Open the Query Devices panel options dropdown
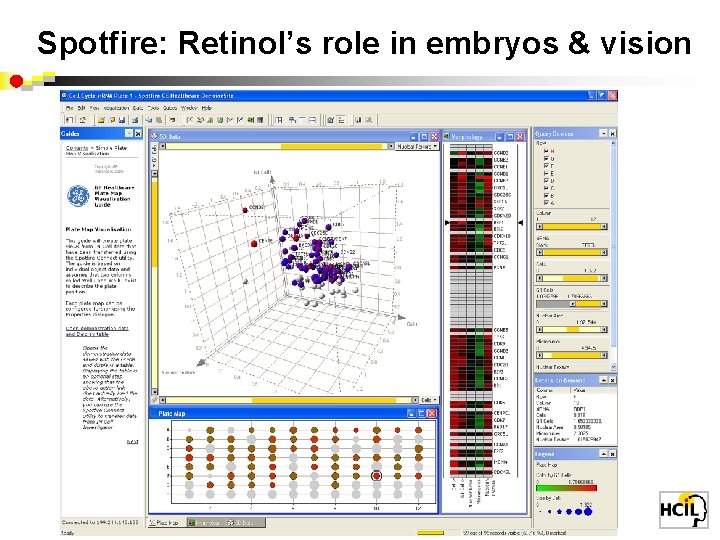 click(x=603, y=133)
